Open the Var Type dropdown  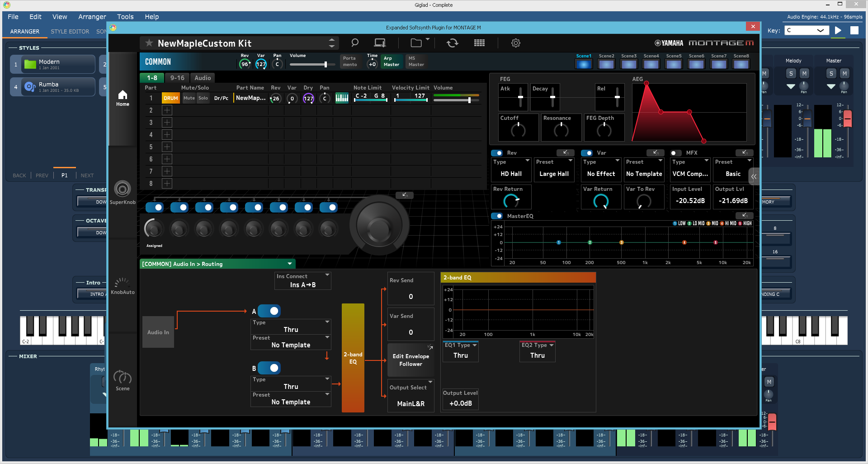(601, 170)
